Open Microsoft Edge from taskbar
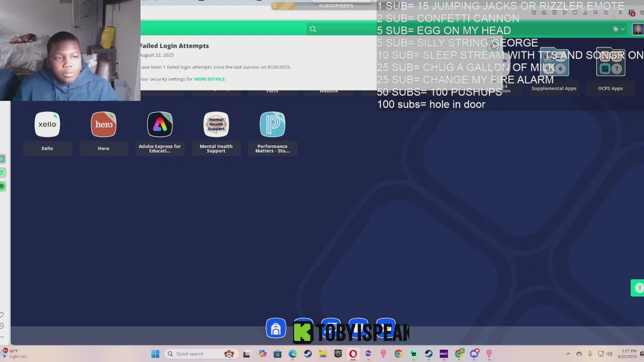The width and height of the screenshot is (644, 362). coord(292,354)
